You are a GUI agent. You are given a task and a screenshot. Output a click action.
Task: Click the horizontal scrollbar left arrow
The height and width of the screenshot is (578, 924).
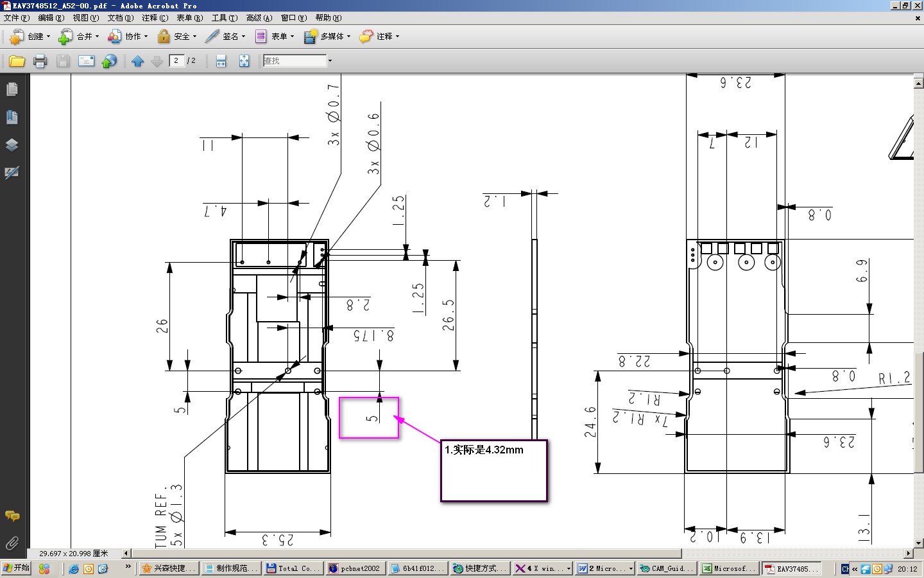(x=126, y=553)
